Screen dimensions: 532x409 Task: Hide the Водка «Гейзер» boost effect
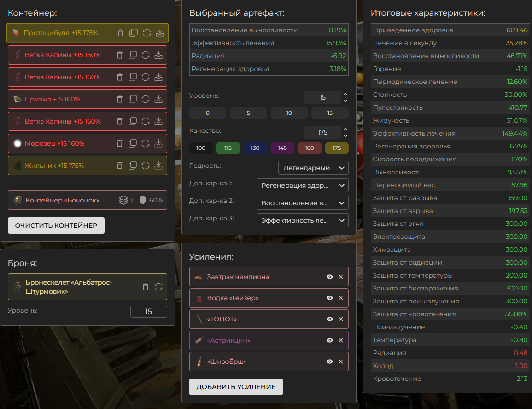click(330, 298)
